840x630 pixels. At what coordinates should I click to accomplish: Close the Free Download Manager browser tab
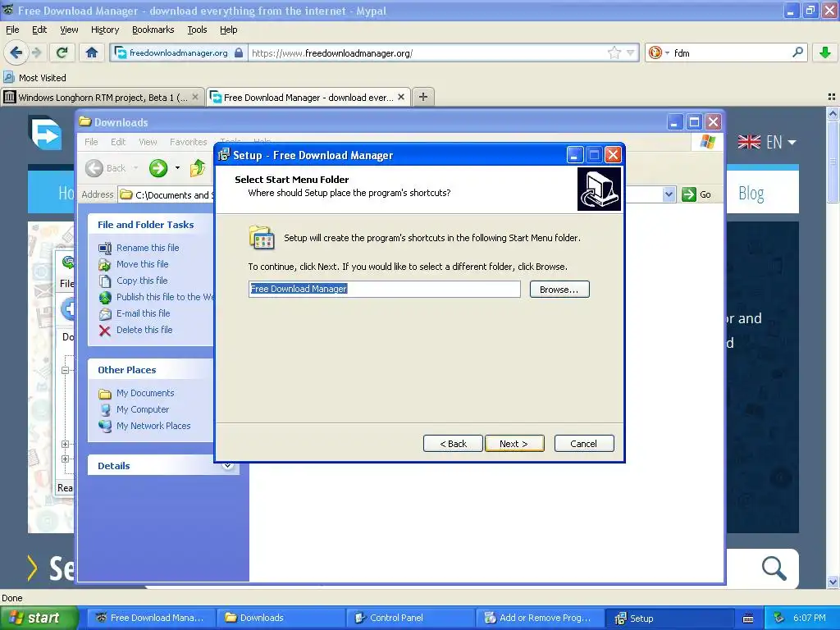click(x=400, y=97)
